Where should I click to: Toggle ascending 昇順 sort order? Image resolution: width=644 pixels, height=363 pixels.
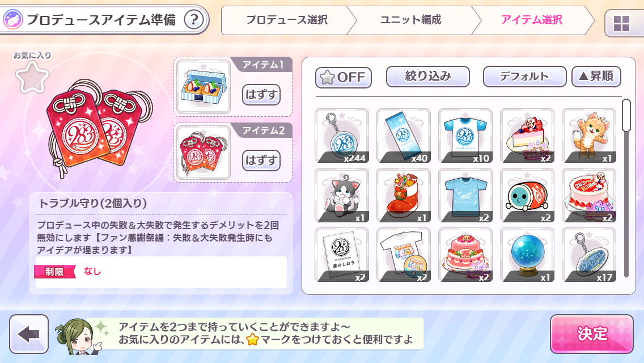[x=596, y=77]
